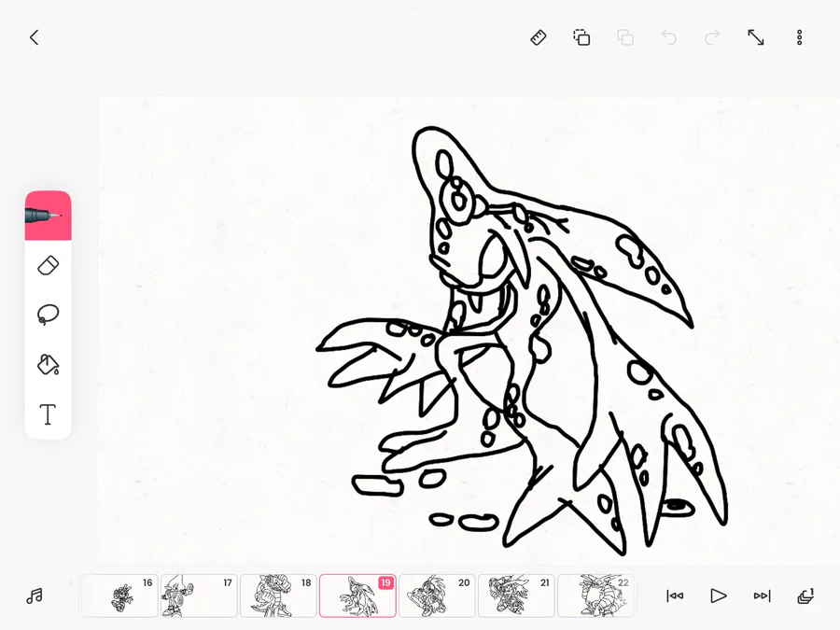Select the text tool
Screen dimensions: 840x630
point(49,414)
